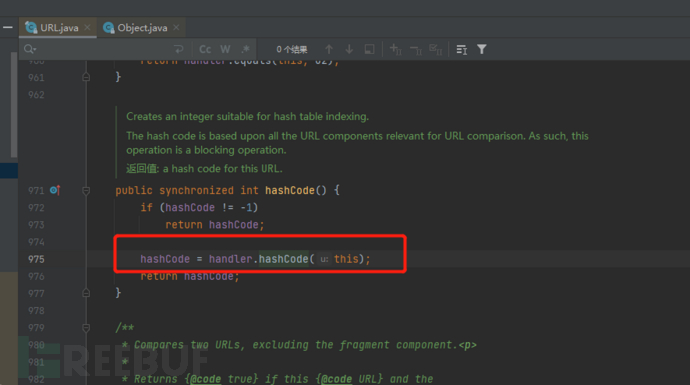
Task: Click the 'u:' parameter hint before this
Action: [324, 259]
